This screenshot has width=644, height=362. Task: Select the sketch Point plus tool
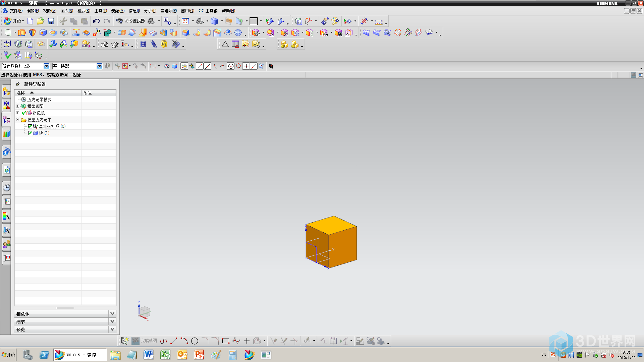(x=247, y=341)
